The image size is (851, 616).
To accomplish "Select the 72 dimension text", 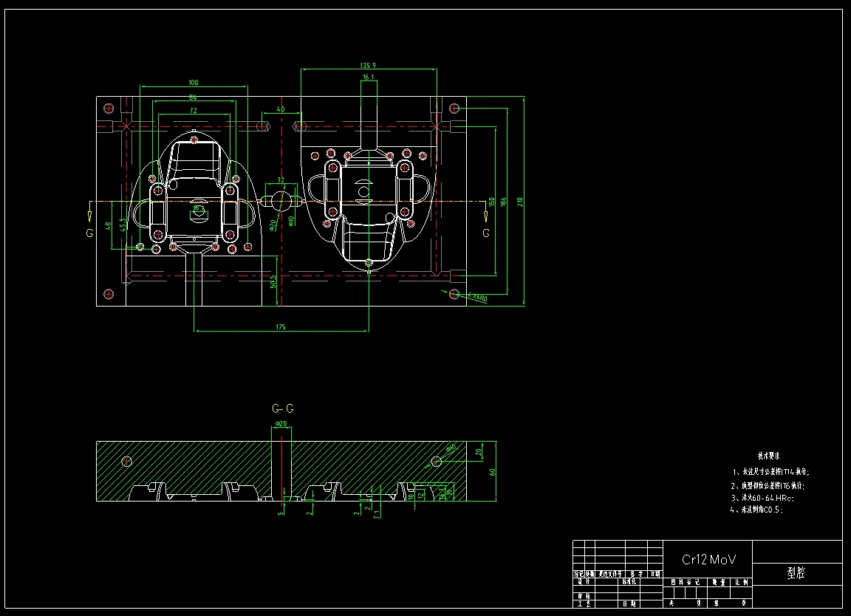I will pos(194,111).
